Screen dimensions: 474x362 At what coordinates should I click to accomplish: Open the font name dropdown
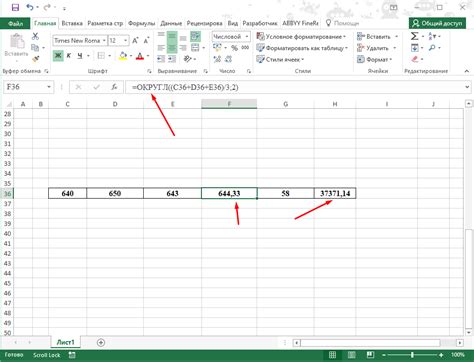point(104,41)
